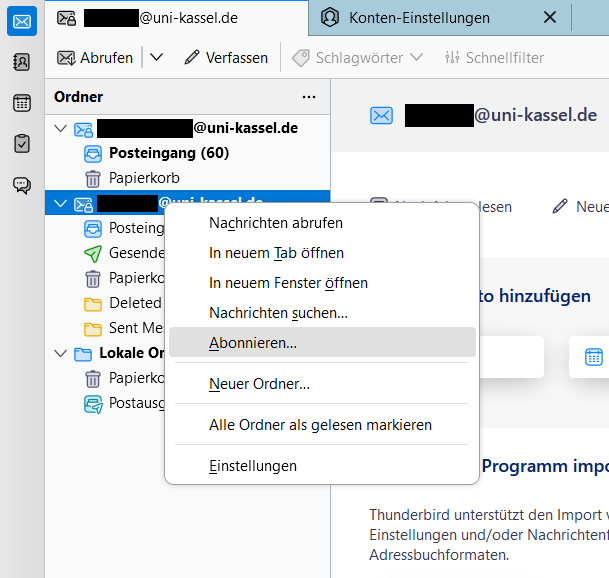This screenshot has height=578, width=609.
Task: Choose Abonnieren... in the context menu
Action: (x=322, y=342)
